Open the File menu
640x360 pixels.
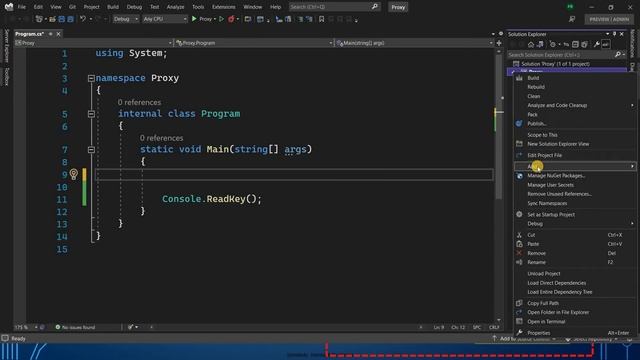(22, 7)
